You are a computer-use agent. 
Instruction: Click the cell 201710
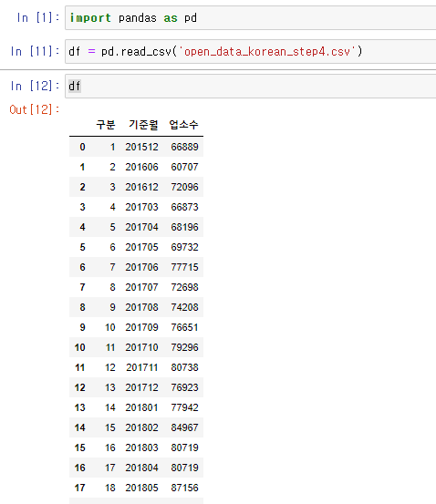point(142,347)
